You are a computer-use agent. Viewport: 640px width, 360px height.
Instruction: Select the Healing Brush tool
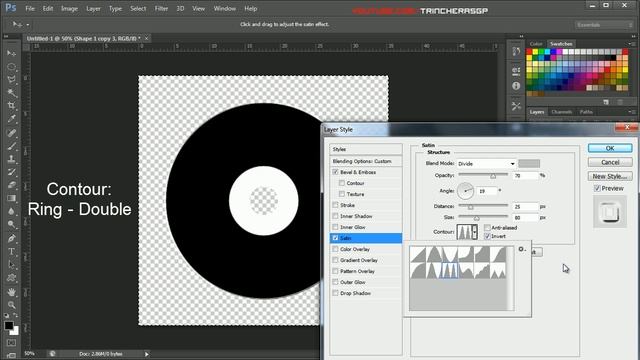point(11,133)
